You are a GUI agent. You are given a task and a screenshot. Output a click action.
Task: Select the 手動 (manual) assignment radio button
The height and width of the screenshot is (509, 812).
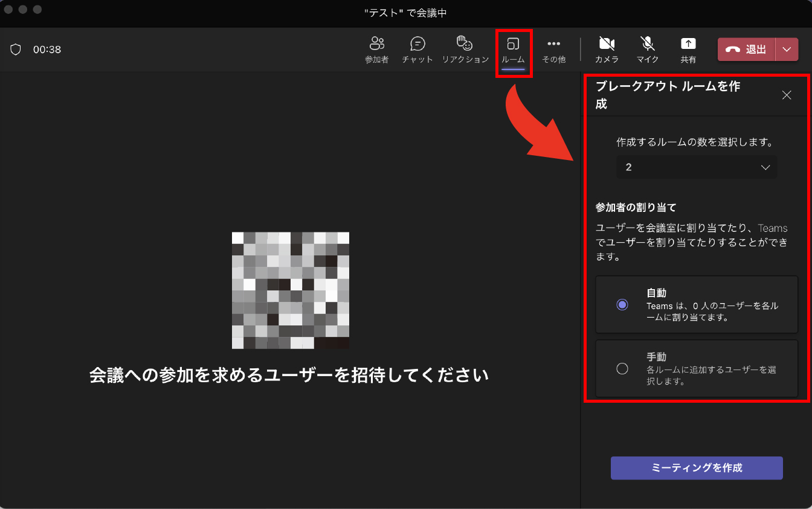(x=622, y=368)
